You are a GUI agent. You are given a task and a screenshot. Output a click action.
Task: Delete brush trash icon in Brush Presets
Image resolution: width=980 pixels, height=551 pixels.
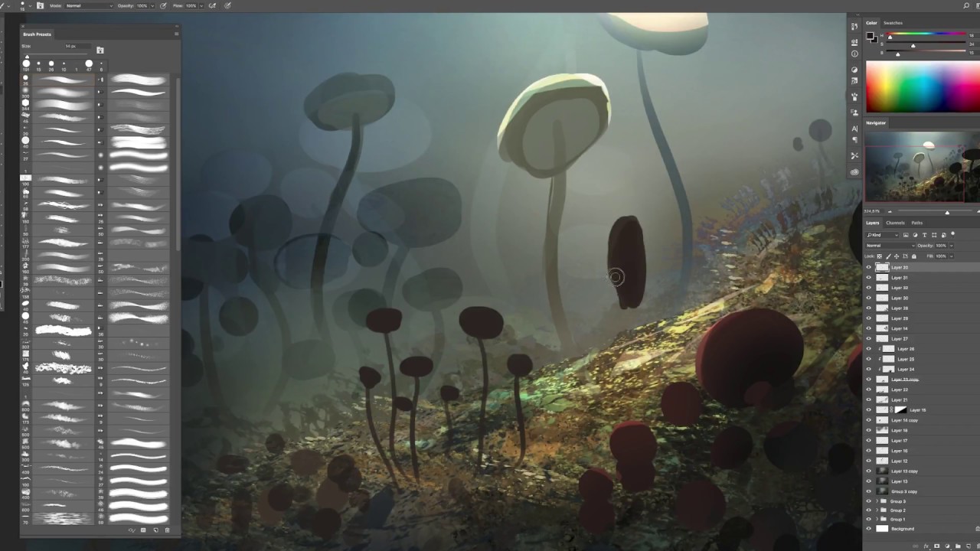(x=167, y=530)
